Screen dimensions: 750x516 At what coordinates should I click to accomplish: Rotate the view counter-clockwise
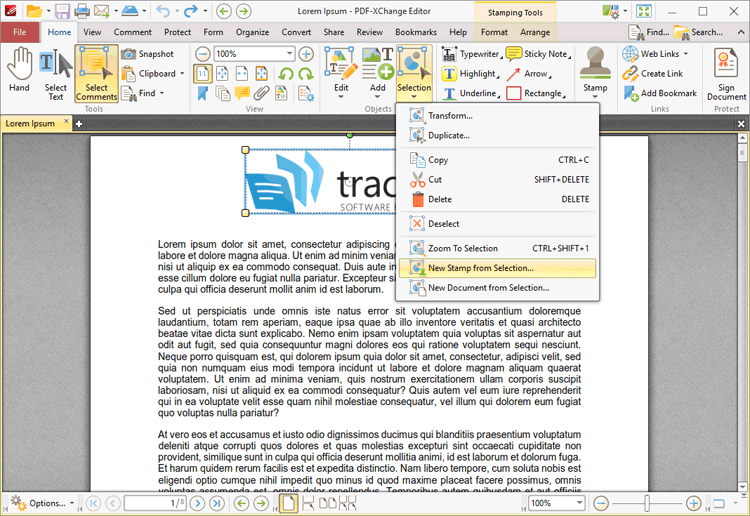[x=286, y=74]
